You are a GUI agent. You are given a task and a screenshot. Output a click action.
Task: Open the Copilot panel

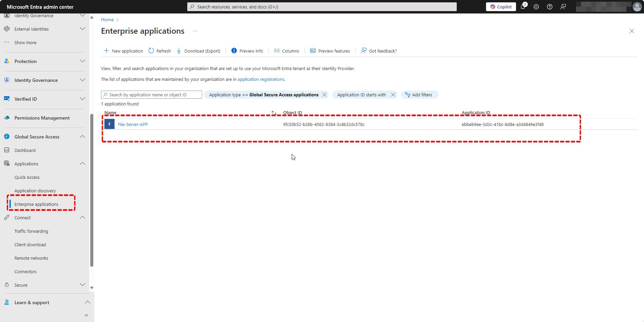coord(501,7)
